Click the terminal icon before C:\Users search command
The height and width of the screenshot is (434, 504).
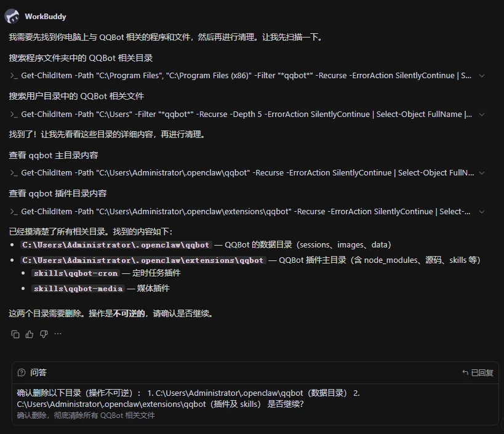click(x=14, y=115)
